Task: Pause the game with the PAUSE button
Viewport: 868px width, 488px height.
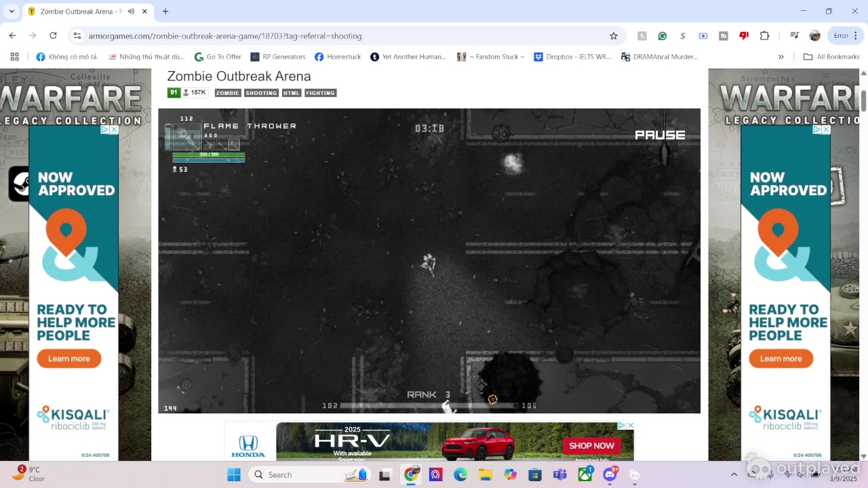Action: pyautogui.click(x=660, y=135)
